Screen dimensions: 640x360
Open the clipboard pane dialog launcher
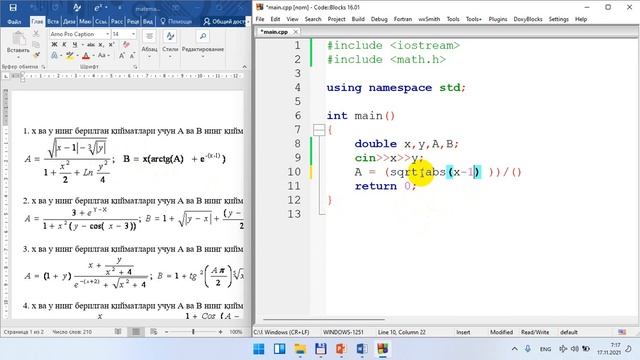43,67
